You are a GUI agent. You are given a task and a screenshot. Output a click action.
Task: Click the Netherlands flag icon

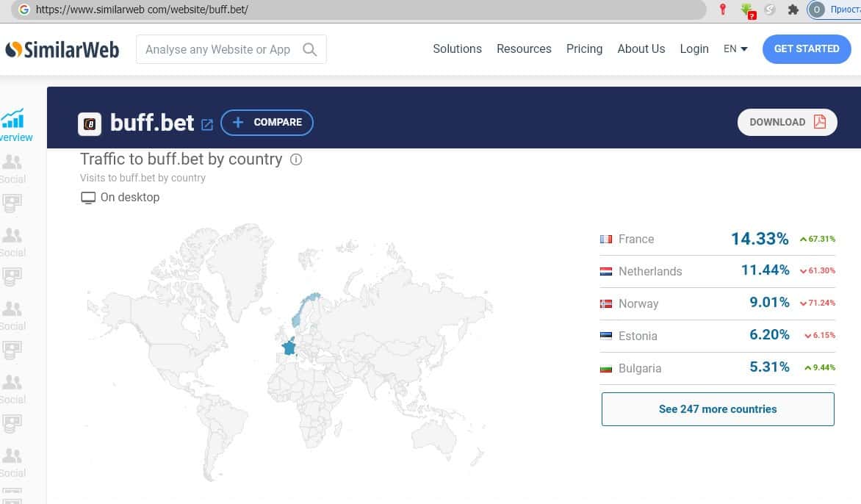click(605, 271)
